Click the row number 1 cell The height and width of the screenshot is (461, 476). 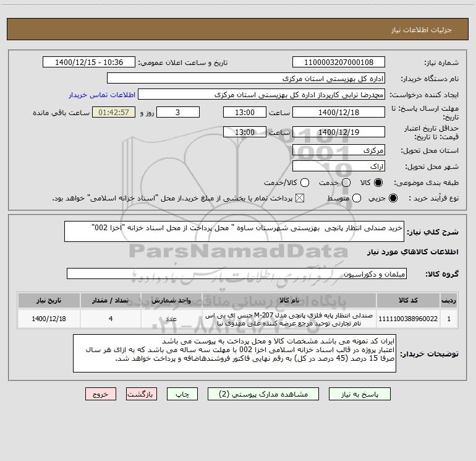click(x=449, y=319)
